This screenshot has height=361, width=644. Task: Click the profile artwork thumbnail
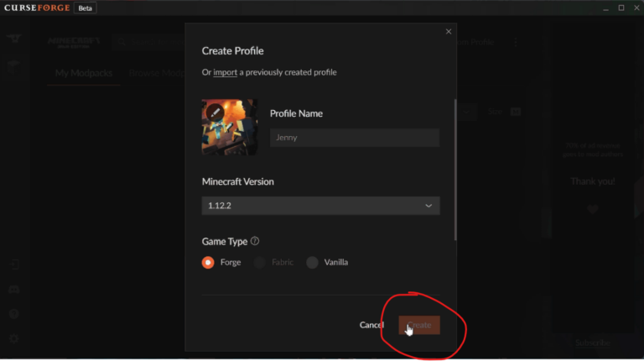click(x=230, y=127)
